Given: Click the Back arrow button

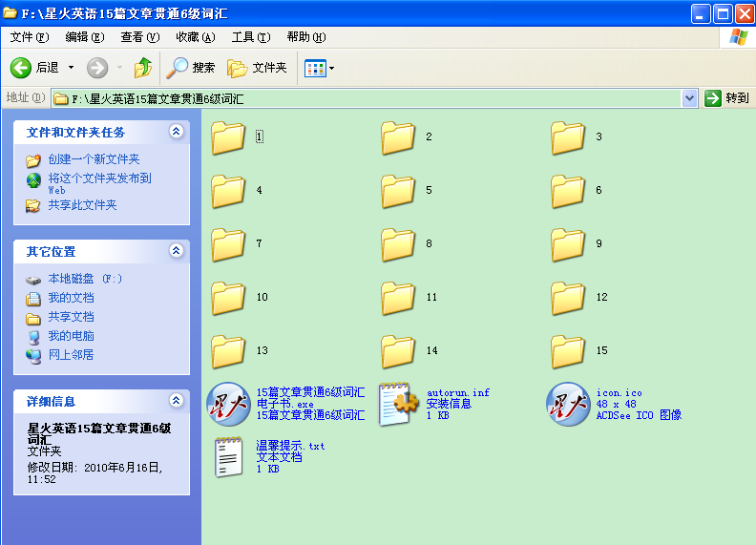Looking at the screenshot, I should click(x=21, y=68).
